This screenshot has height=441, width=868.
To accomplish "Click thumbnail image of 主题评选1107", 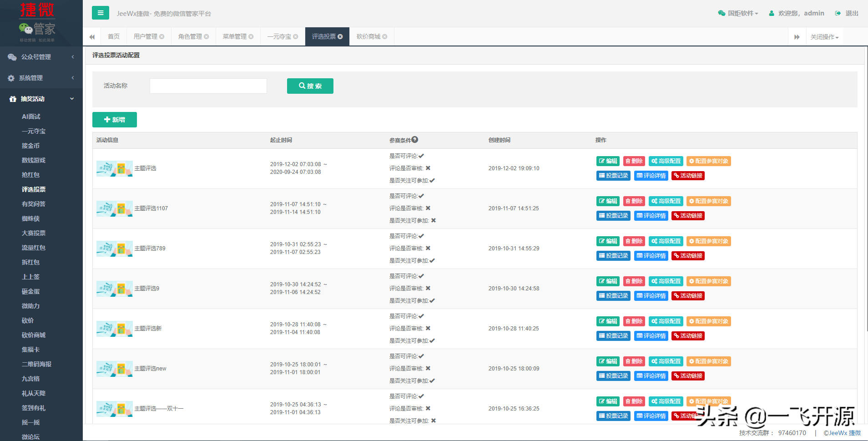I will pos(115,208).
